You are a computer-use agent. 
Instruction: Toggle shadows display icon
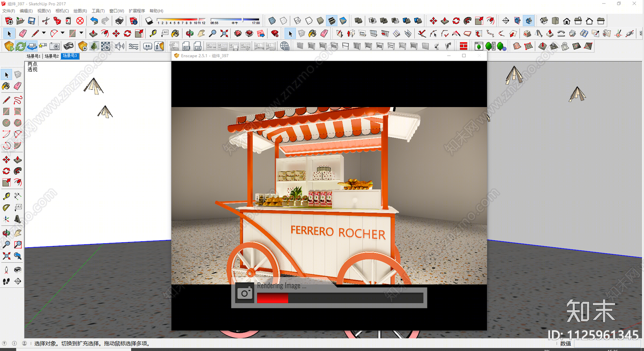click(149, 21)
